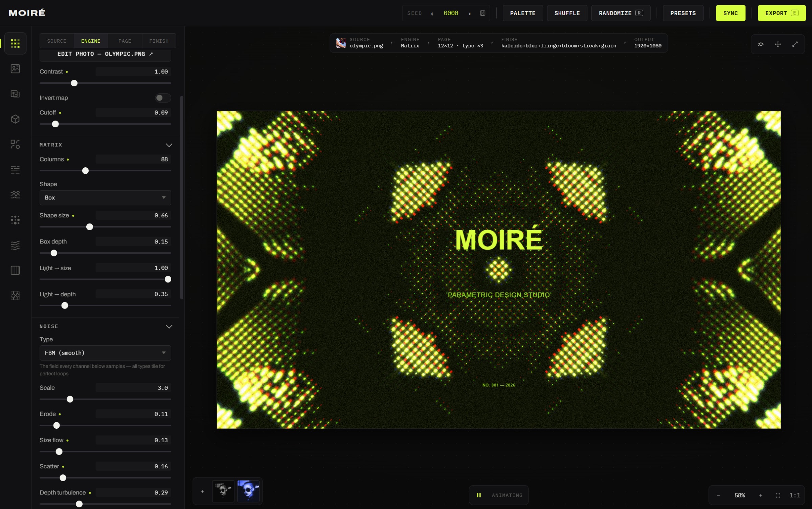Screen dimensions: 812x509
Task: Click the seed value 0000
Action: point(451,13)
